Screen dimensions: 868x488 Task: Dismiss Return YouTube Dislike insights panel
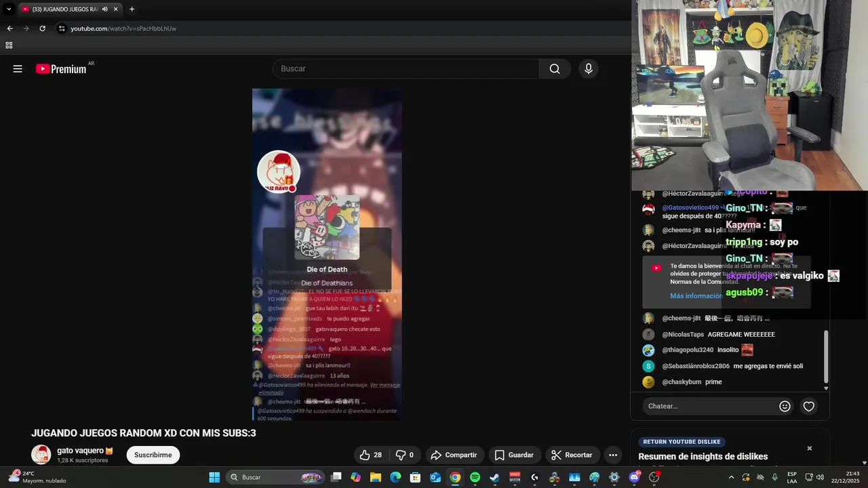pos(809,448)
